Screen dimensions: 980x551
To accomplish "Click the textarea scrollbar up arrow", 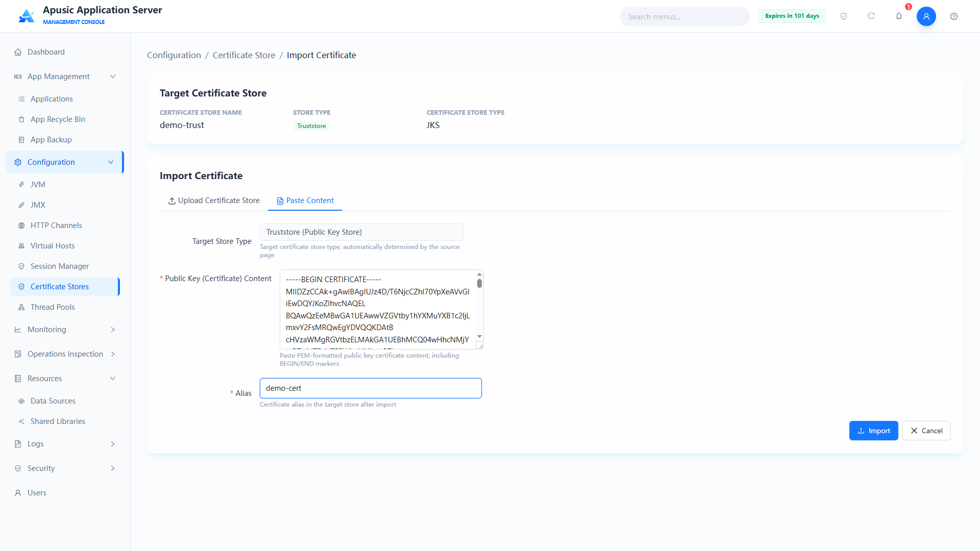I will click(x=479, y=274).
